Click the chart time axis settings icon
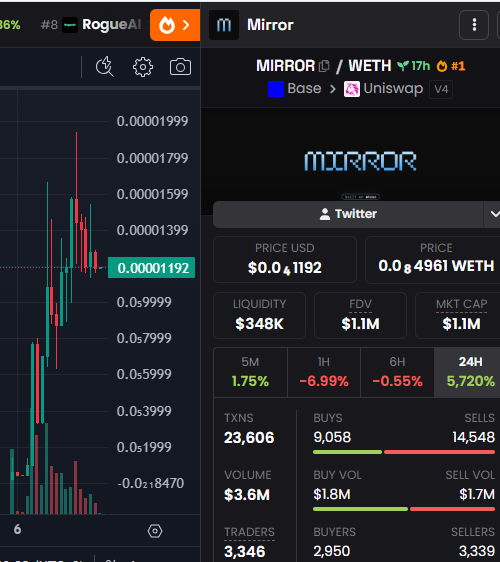This screenshot has height=562, width=500. click(x=155, y=531)
